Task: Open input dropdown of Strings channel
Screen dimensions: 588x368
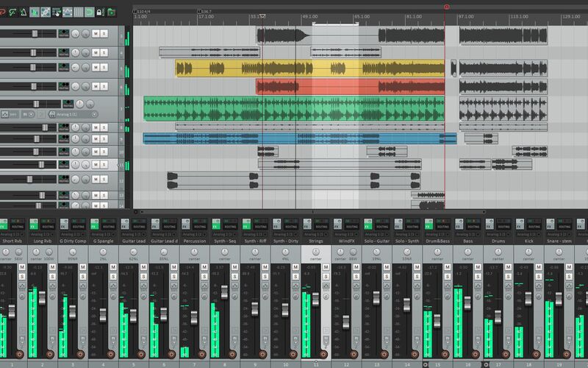Action: coord(316,234)
